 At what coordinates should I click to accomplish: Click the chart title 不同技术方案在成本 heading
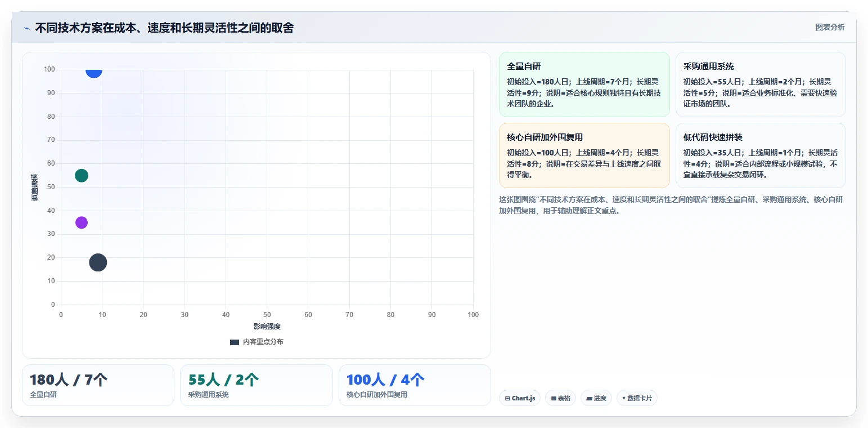tap(164, 28)
